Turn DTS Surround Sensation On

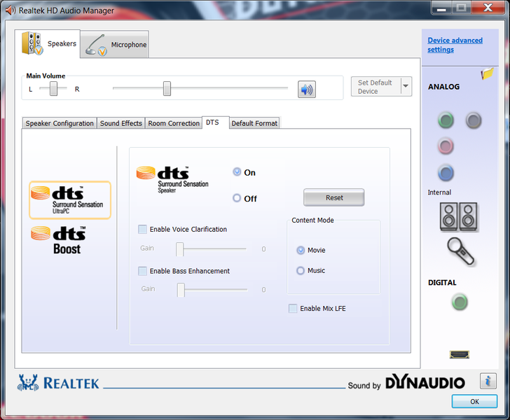[x=237, y=172]
